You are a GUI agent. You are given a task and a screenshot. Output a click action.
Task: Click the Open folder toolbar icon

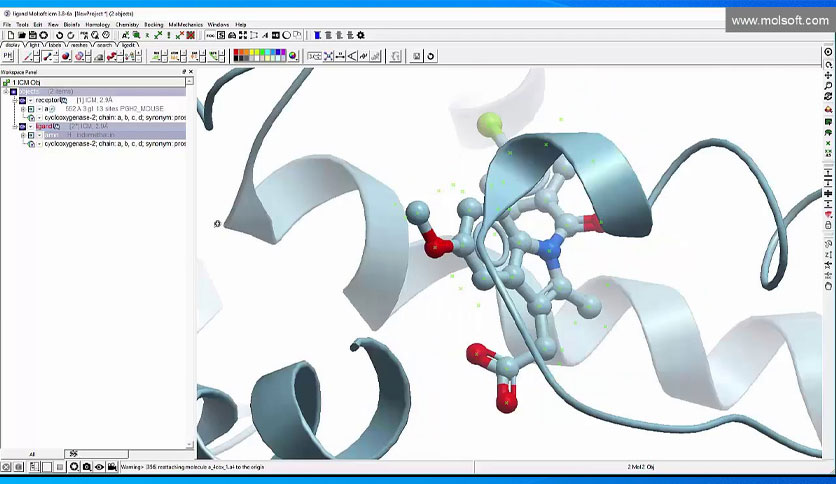[22, 35]
